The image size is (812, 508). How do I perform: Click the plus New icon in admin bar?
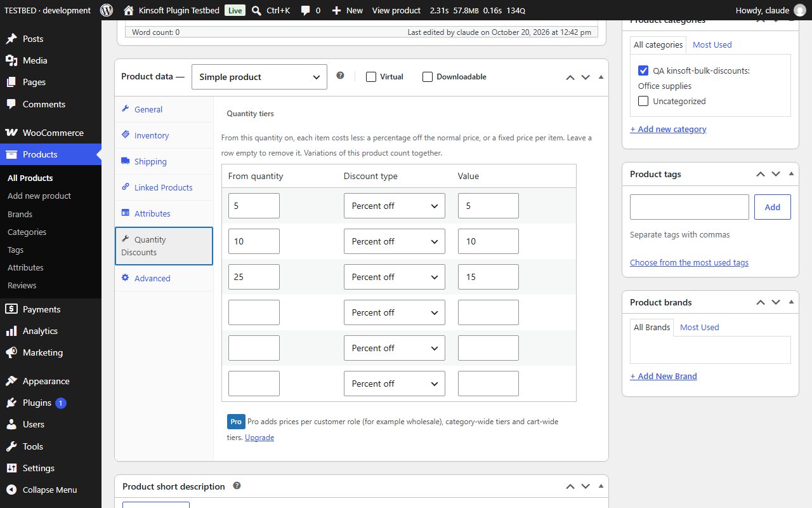(x=336, y=11)
